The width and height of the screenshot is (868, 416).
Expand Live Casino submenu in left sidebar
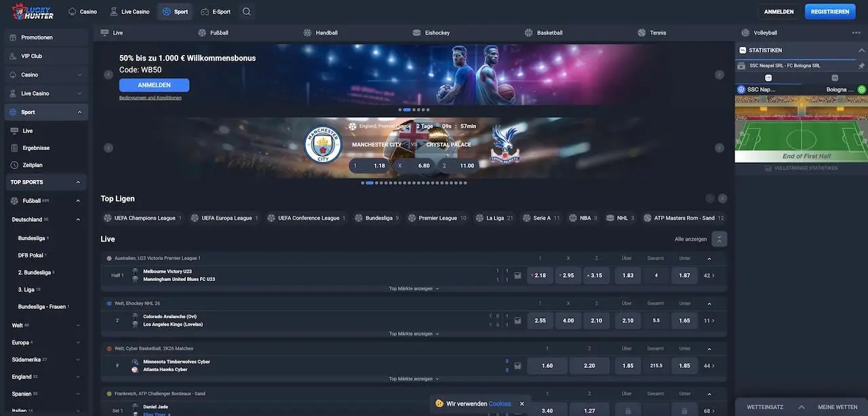point(79,94)
